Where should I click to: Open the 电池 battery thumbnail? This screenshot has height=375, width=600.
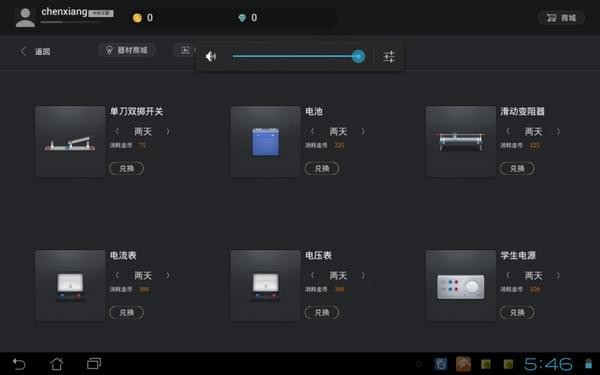(266, 142)
